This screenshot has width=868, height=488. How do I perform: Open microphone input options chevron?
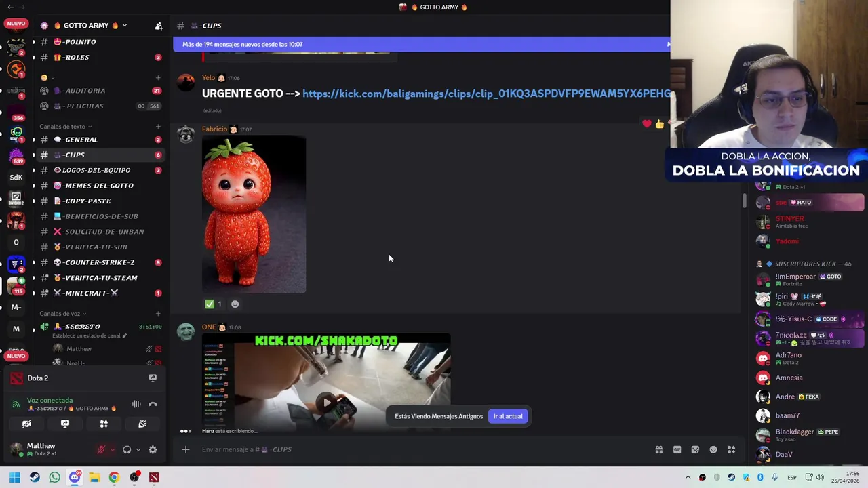pos(112,449)
